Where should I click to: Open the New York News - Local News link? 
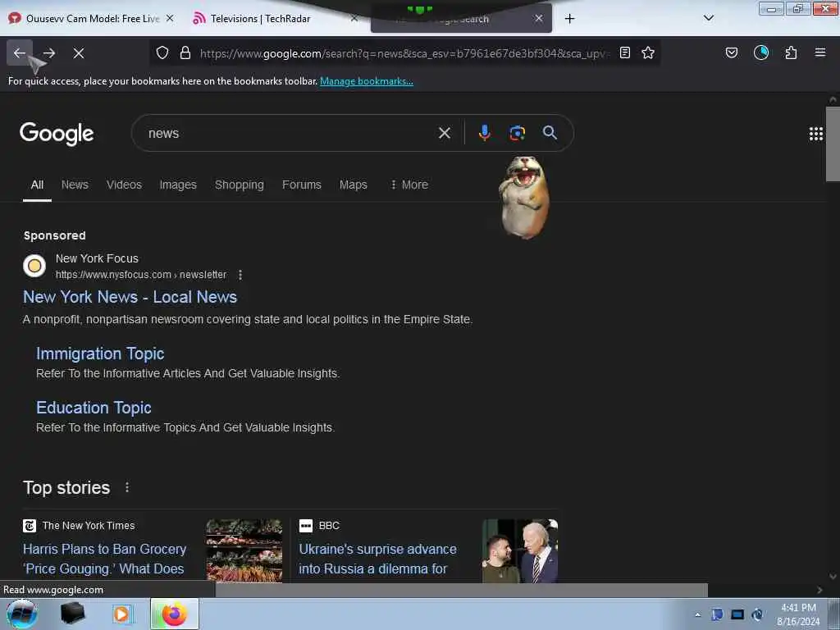(130, 297)
